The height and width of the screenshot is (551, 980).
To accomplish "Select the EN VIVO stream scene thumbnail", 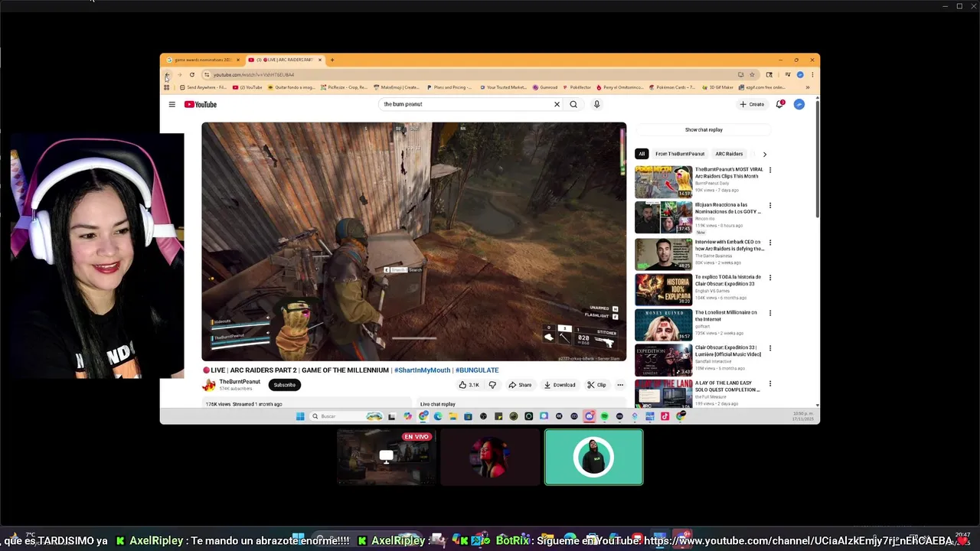I will pyautogui.click(x=387, y=458).
